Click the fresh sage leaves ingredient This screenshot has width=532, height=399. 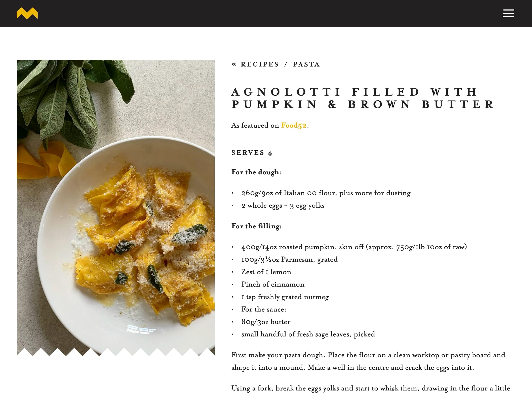pos(308,334)
